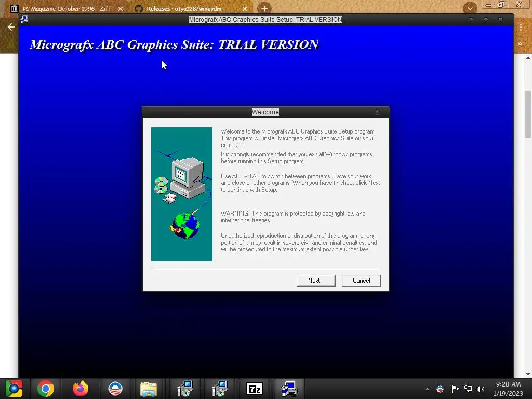Click the browser page scrollbar thumb

[528, 114]
